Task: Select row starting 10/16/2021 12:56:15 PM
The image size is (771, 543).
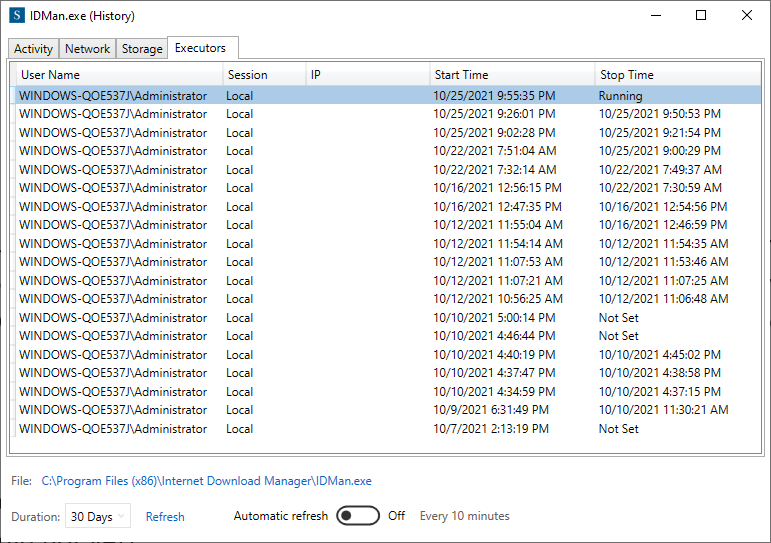Action: pos(387,188)
